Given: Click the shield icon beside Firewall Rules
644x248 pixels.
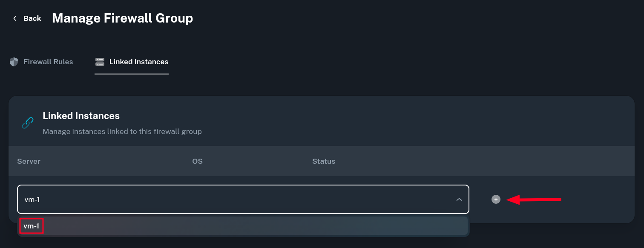Looking at the screenshot, I should tap(14, 62).
